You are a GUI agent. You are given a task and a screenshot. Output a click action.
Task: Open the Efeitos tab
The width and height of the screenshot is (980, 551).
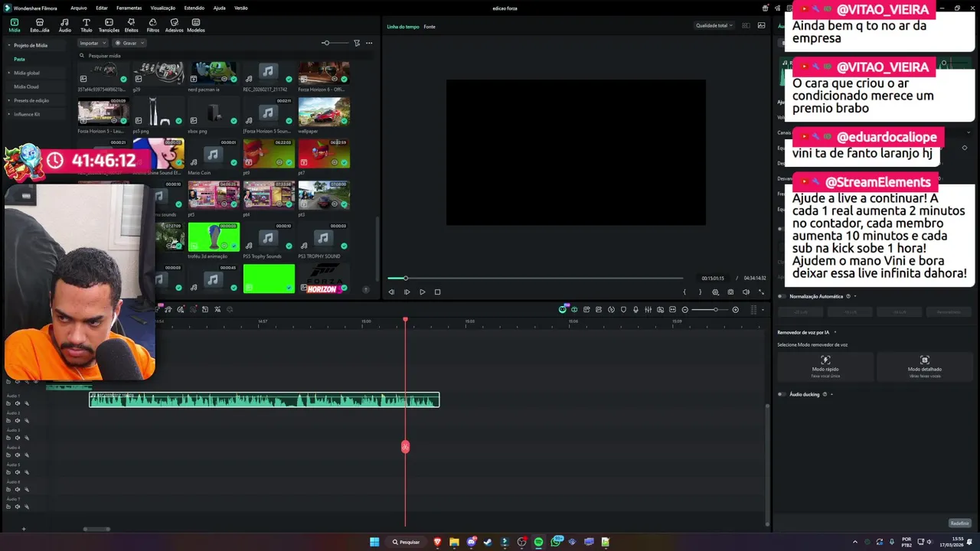tap(132, 25)
